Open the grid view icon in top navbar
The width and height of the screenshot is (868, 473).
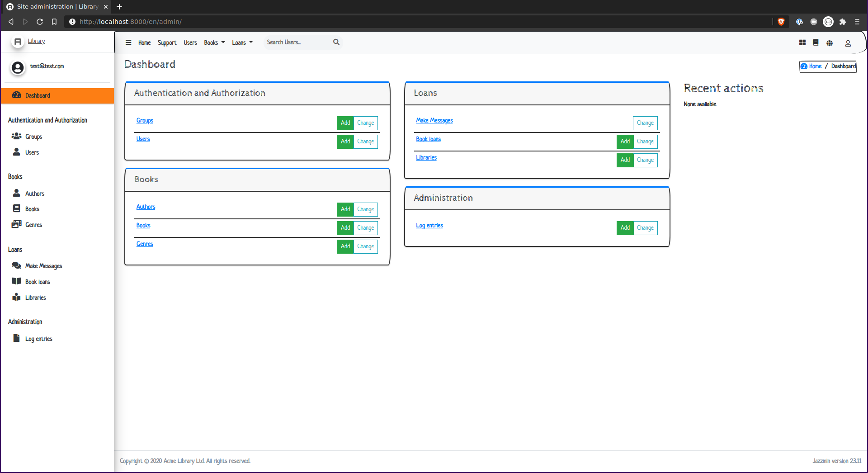tap(802, 43)
